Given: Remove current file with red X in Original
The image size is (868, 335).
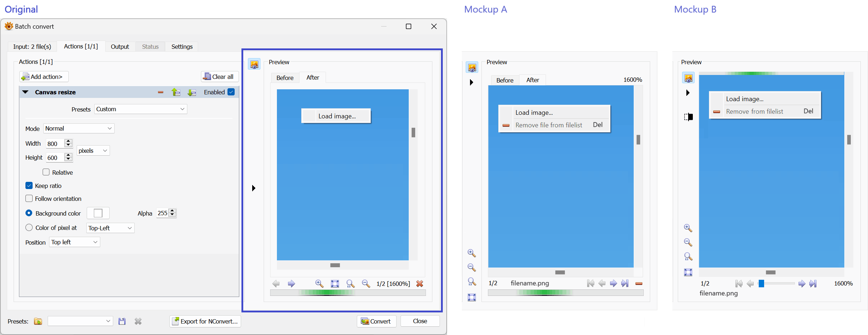Looking at the screenshot, I should pos(420,284).
